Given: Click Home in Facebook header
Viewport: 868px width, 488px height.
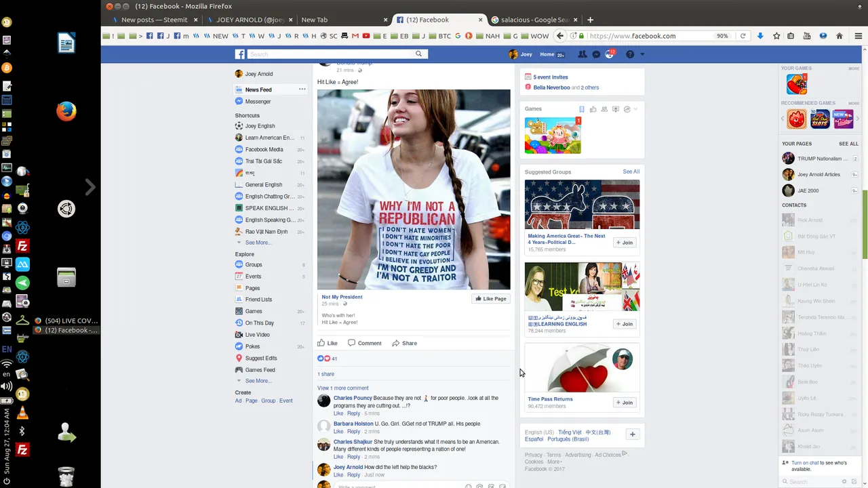Looking at the screenshot, I should [547, 54].
